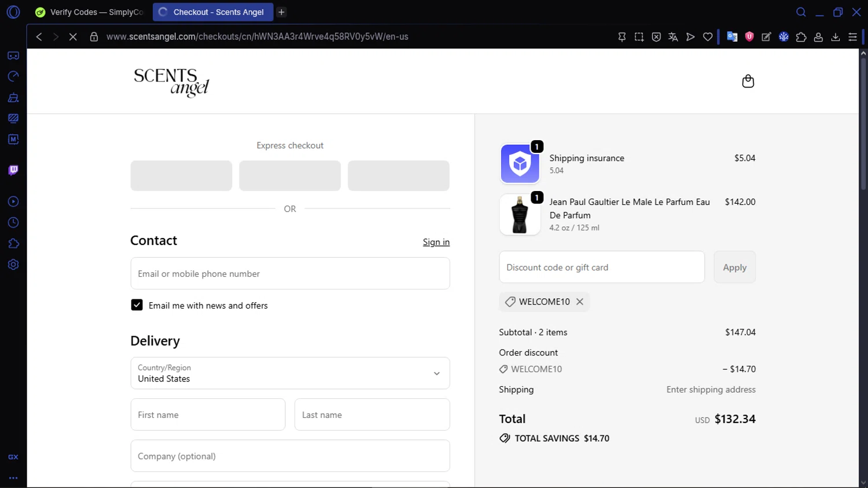Viewport: 868px width, 488px height.
Task: Click the Company (optional) field
Action: 290,456
